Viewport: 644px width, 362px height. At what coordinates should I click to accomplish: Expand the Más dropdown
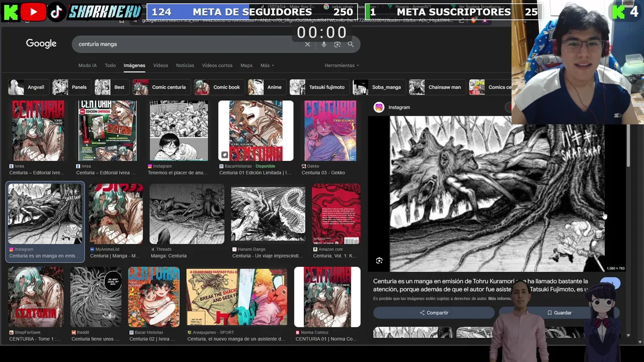267,65
